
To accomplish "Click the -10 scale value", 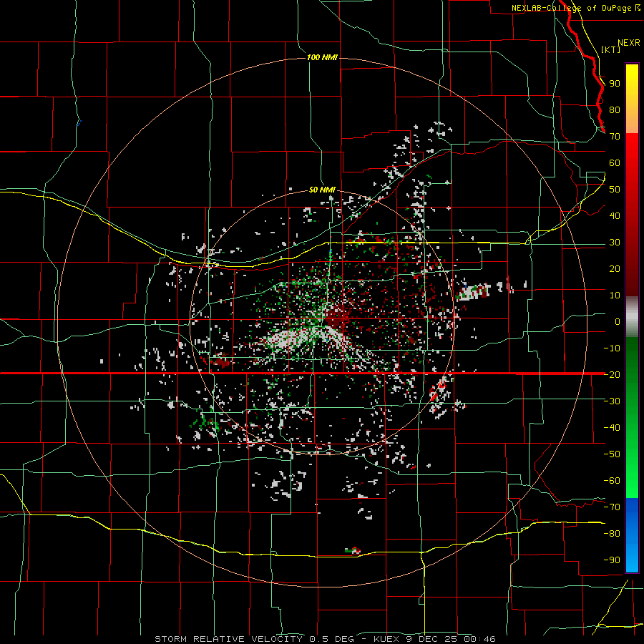I will coord(612,348).
